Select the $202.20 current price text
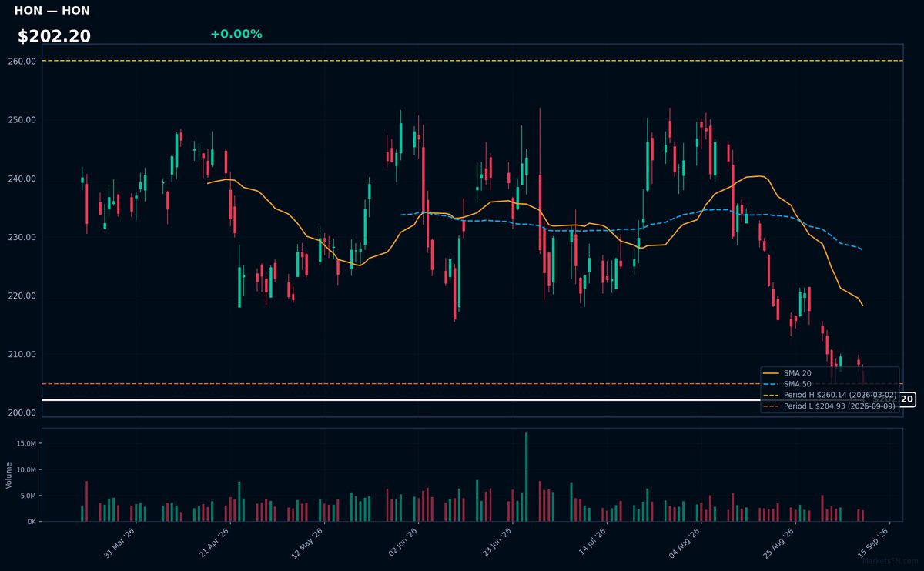This screenshot has height=571, width=924. [54, 36]
